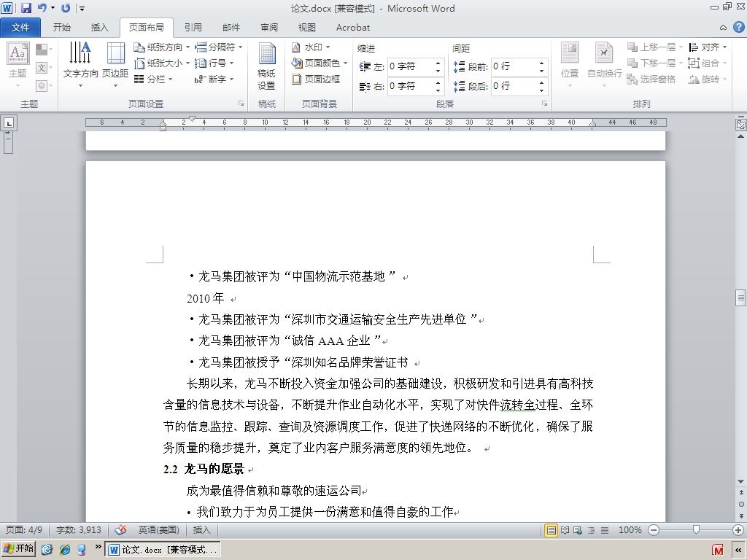The height and width of the screenshot is (560, 747).
Task: Open Wrap Text (自动换行) menu
Action: 604,65
